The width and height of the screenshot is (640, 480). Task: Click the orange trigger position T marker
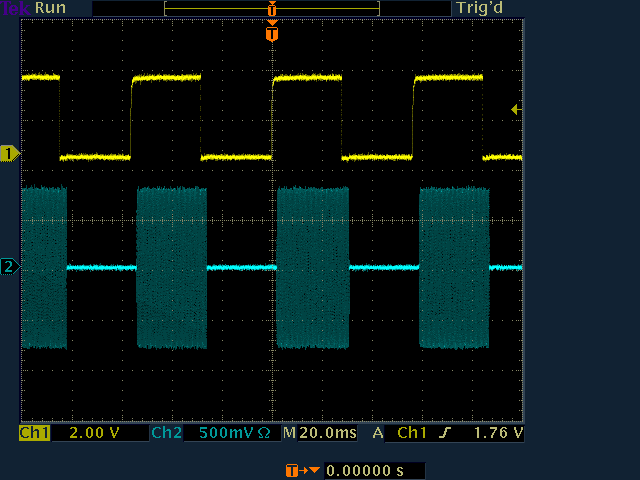272,33
